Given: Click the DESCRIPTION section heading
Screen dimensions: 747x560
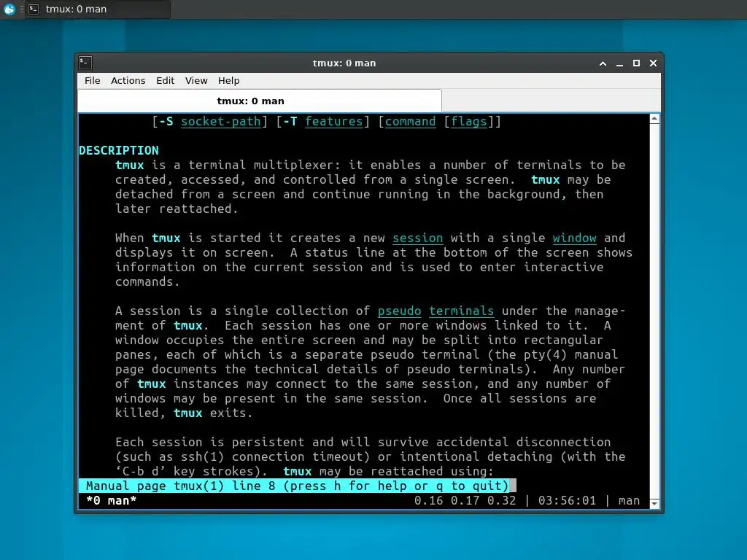Looking at the screenshot, I should pyautogui.click(x=119, y=150).
